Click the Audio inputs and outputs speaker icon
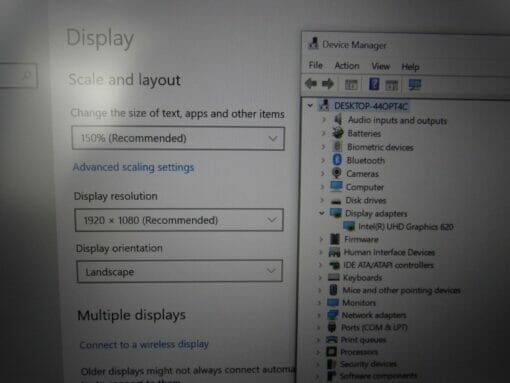The width and height of the screenshot is (510, 383). tap(338, 119)
